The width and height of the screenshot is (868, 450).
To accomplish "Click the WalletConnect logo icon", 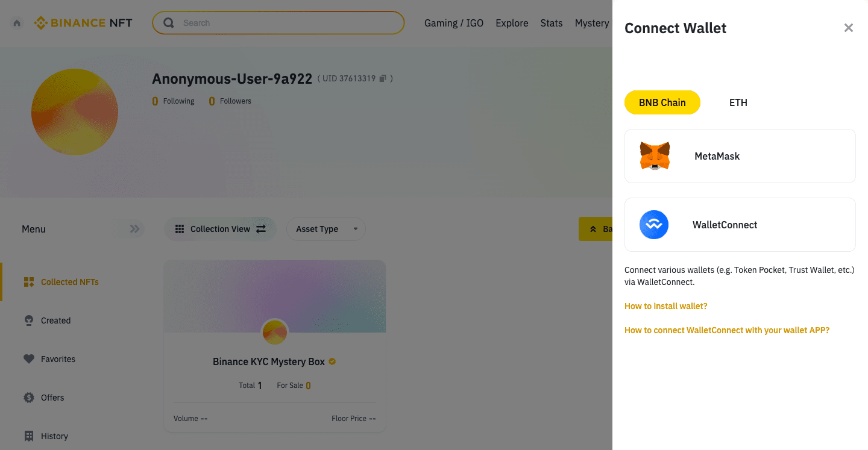I will (654, 224).
